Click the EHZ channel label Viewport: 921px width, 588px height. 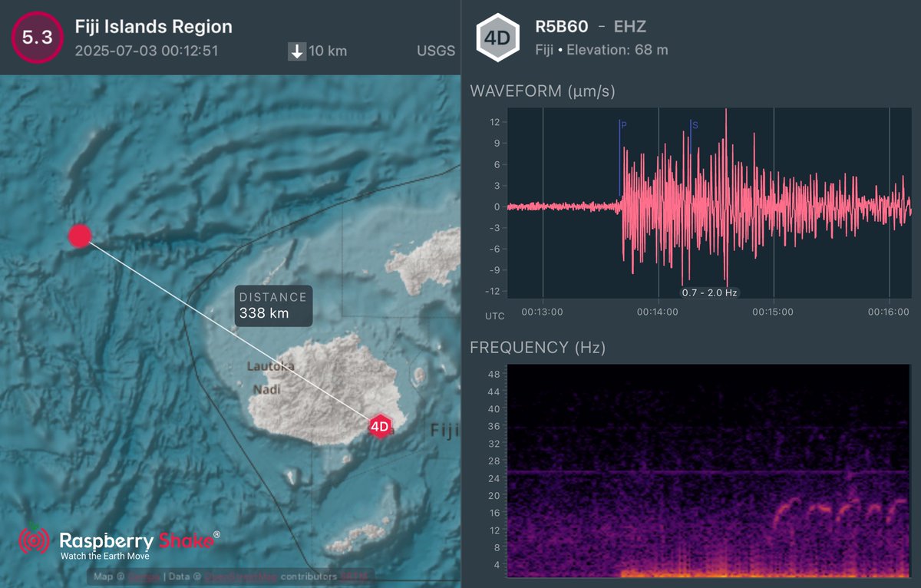[630, 27]
